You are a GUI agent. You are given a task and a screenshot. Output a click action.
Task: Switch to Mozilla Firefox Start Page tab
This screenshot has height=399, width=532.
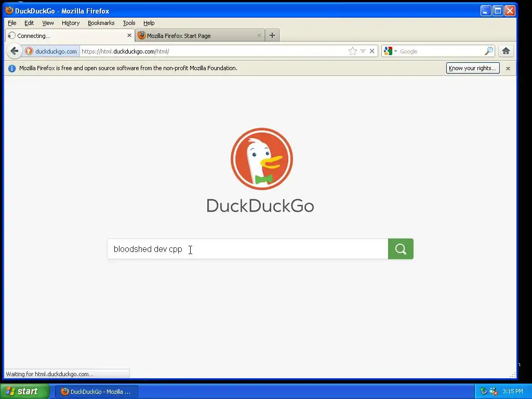coord(200,36)
